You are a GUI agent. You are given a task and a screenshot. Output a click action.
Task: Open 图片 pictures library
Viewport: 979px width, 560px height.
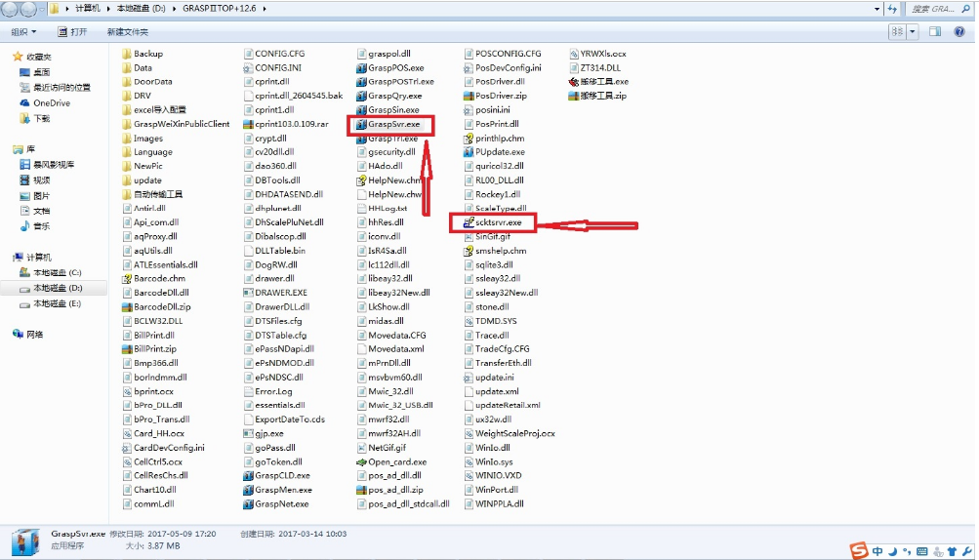coord(35,196)
